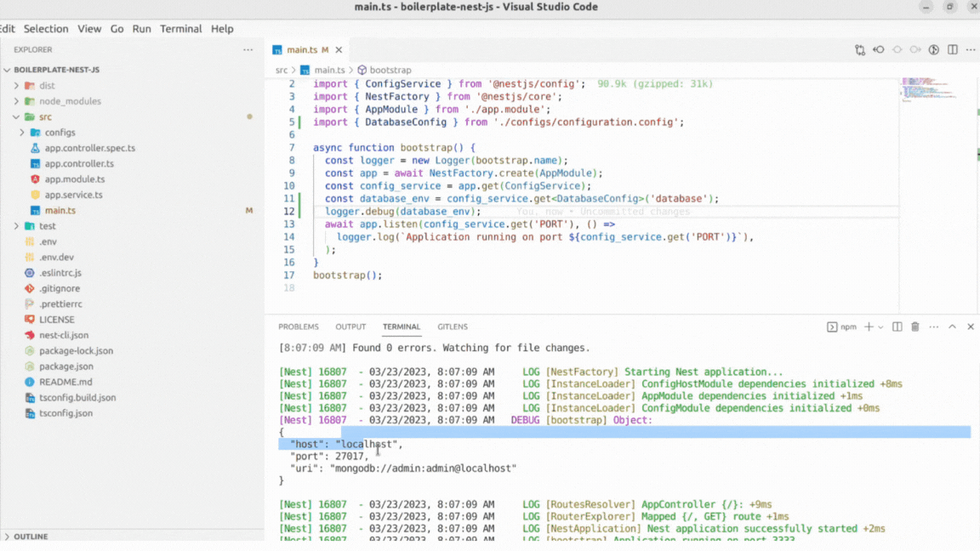Maximize the panel with up chevron
Viewport: 980px width, 551px height.
[952, 327]
